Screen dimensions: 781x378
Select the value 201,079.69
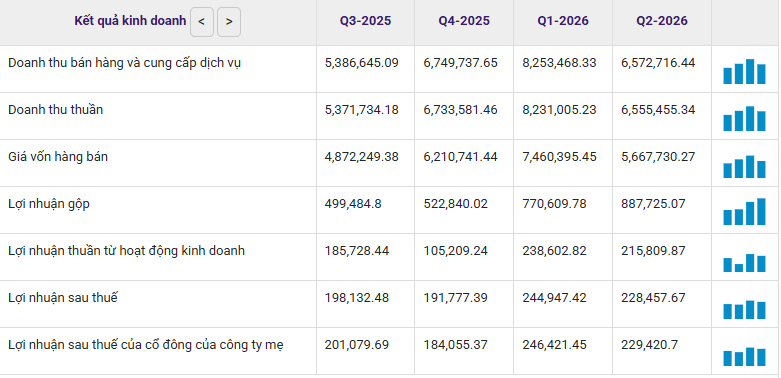[357, 345]
